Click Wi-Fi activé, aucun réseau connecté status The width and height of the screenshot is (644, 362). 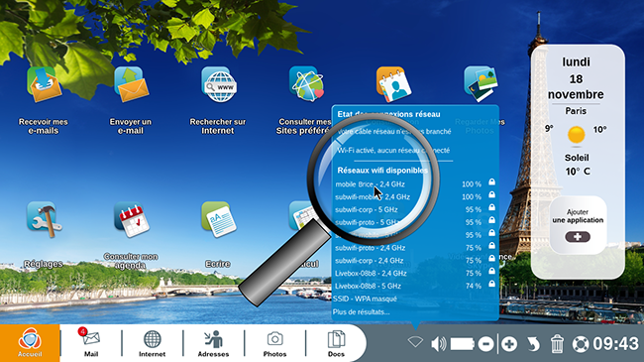pos(393,151)
